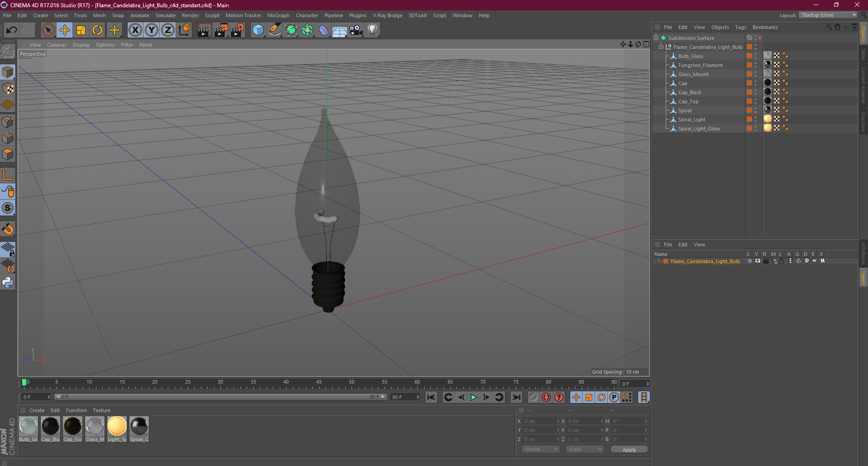Open the V-Ray Bridge menu
This screenshot has height=466, width=868.
[387, 15]
